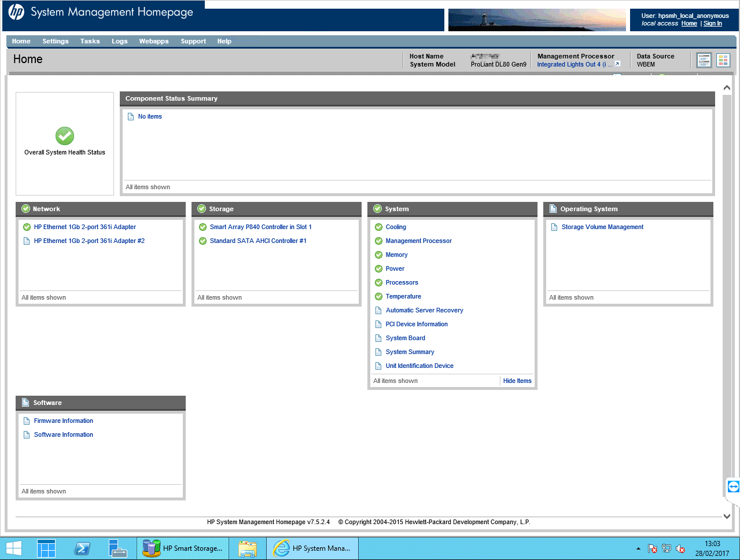Click the Smart Array P840 status icon

click(x=203, y=227)
